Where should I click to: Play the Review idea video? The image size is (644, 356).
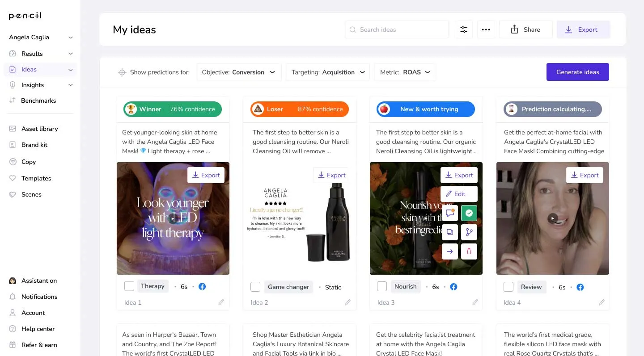click(x=553, y=218)
